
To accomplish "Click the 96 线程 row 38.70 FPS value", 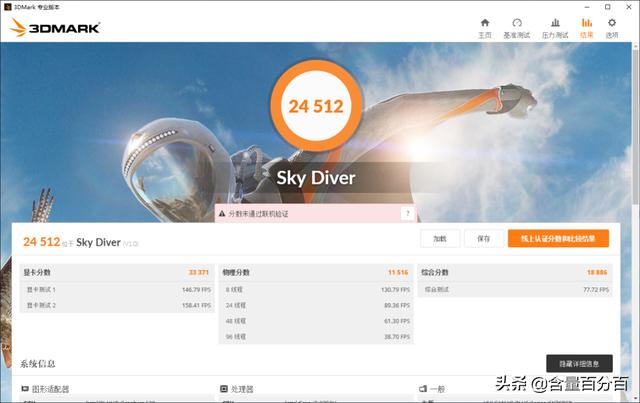I will 397,337.
